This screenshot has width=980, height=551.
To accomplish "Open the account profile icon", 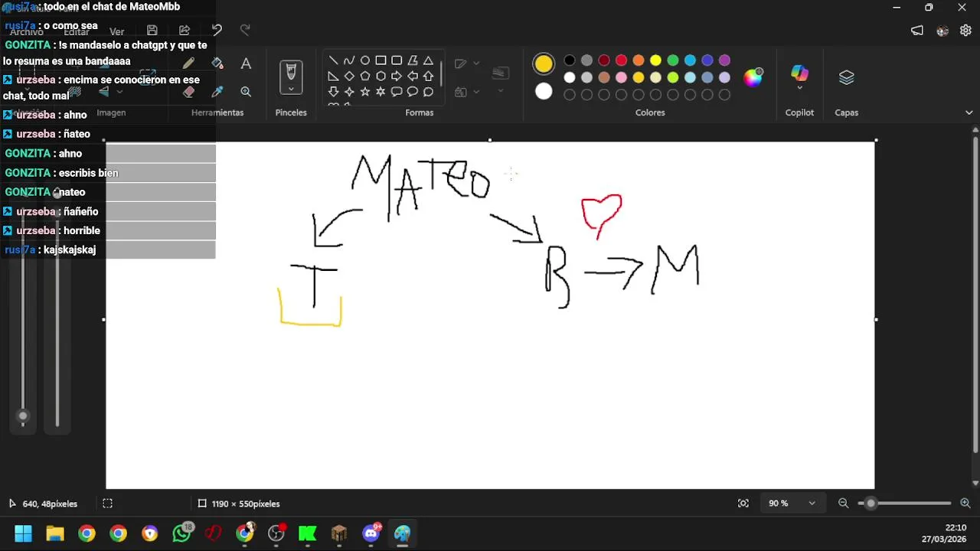I will coord(942,31).
